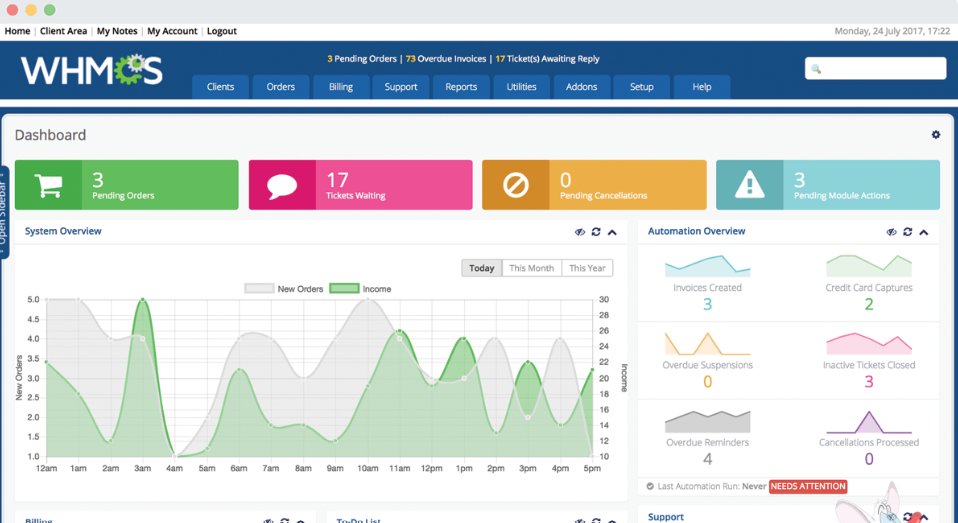Hide the Automation Overview widget
This screenshot has width=958, height=523.
coord(892,232)
